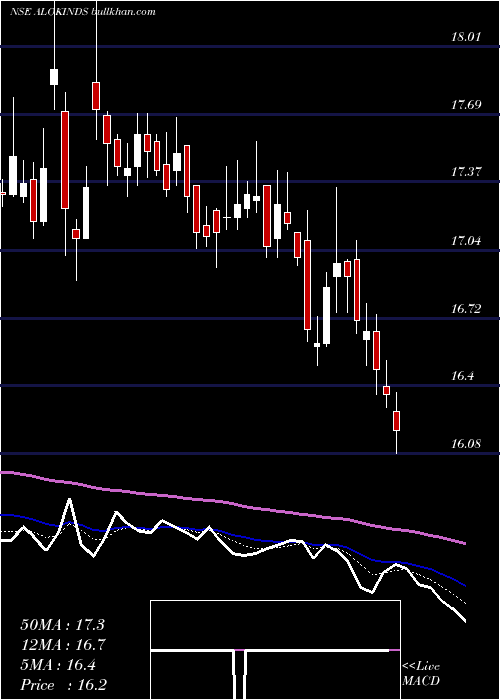500x700 pixels.
Task: Click the 17.04 price level label
Action: [466, 241]
